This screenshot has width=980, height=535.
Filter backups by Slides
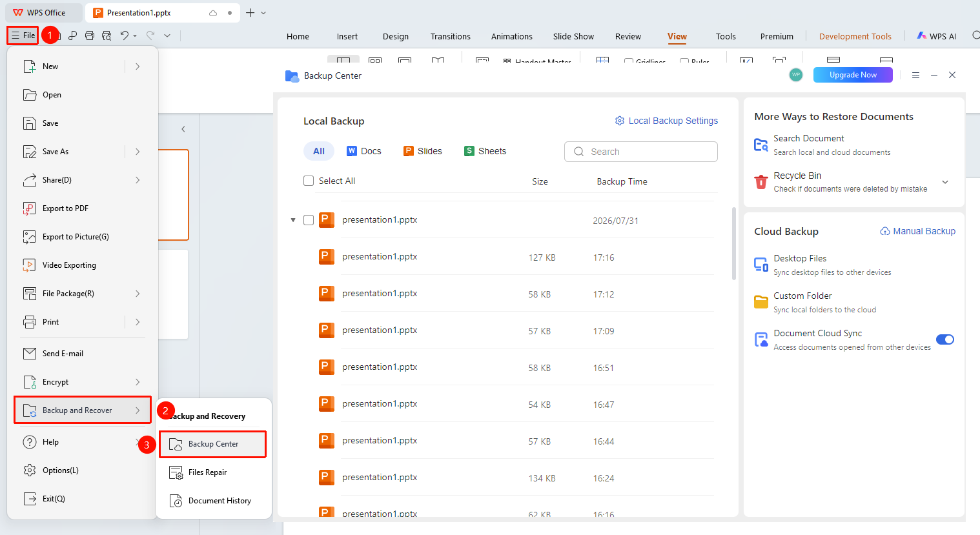423,151
